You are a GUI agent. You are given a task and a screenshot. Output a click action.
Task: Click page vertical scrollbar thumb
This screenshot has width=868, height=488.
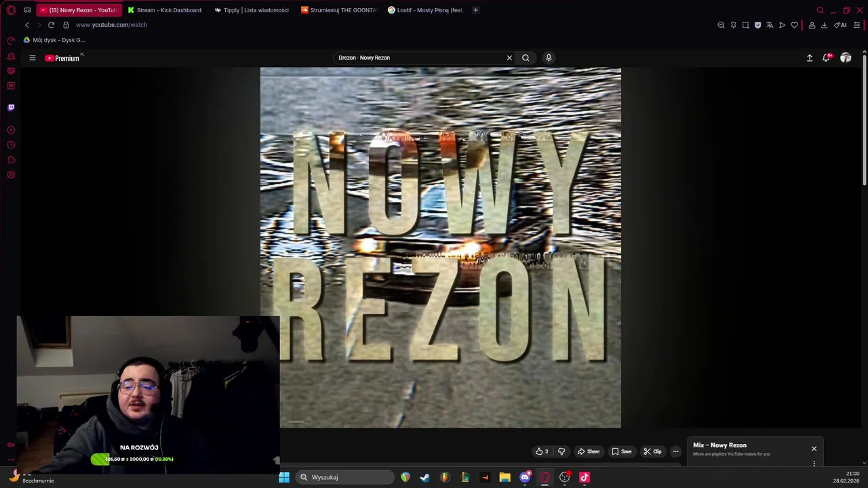pos(864,119)
